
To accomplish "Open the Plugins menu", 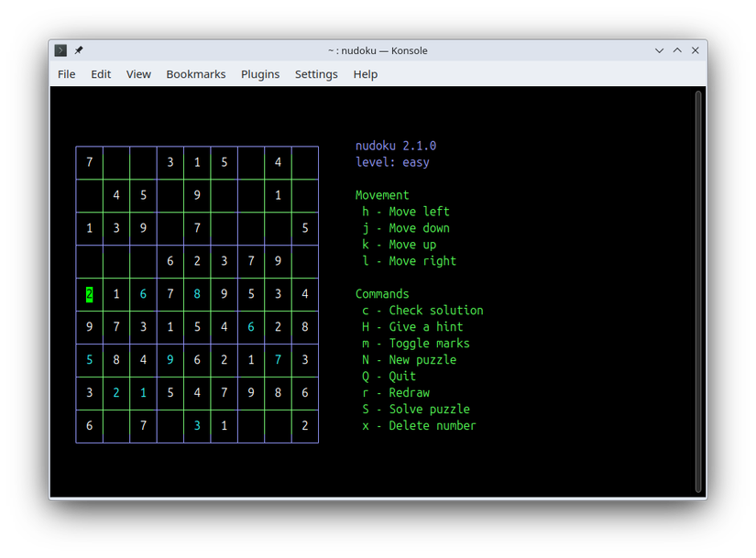I will click(260, 74).
